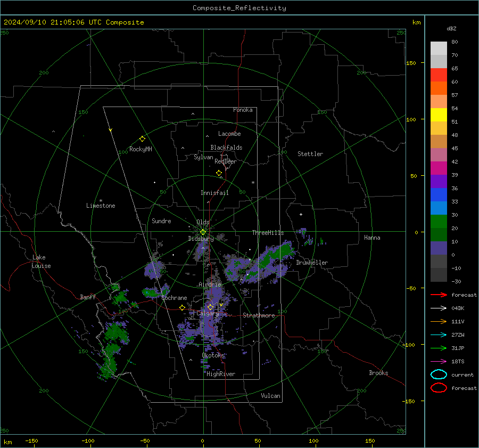The height and width of the screenshot is (448, 479).
Task: Click the red forecast arrow in legend
Action: click(439, 295)
